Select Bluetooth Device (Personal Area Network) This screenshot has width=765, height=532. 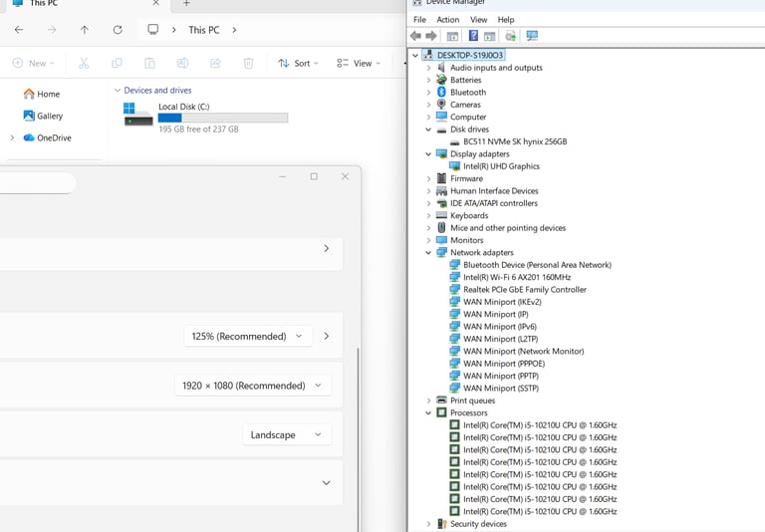click(537, 265)
